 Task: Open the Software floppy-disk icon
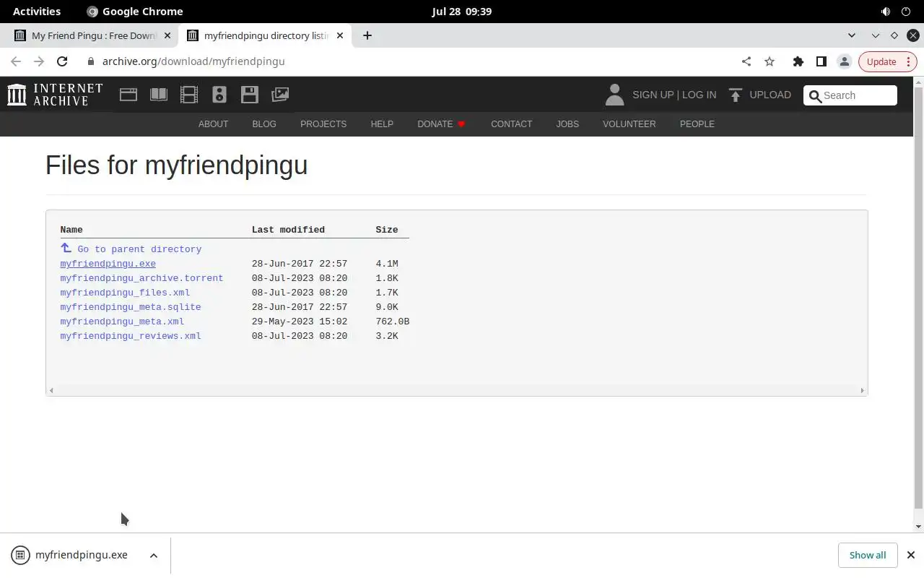(x=250, y=95)
